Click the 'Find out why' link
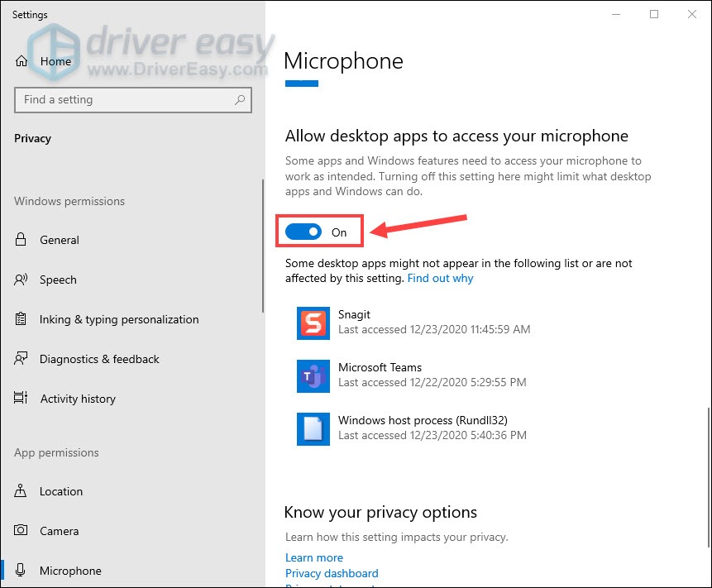Screen dimensions: 712x588 pos(440,278)
